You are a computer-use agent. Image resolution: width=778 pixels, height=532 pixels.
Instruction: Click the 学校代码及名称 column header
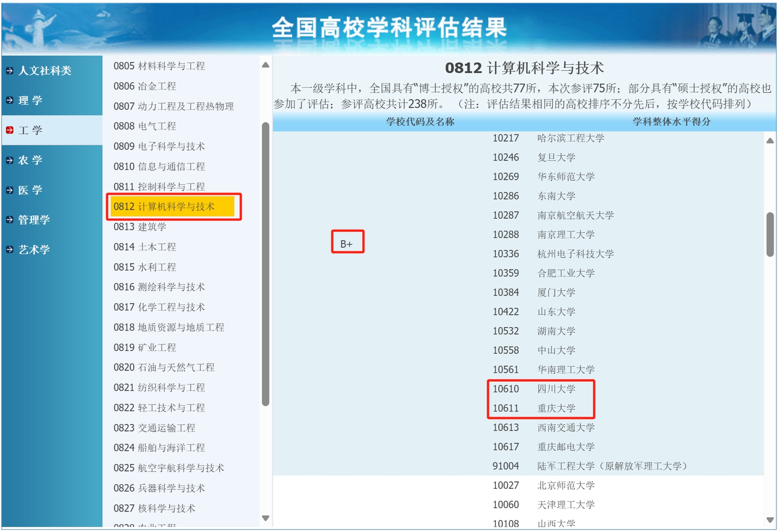420,122
